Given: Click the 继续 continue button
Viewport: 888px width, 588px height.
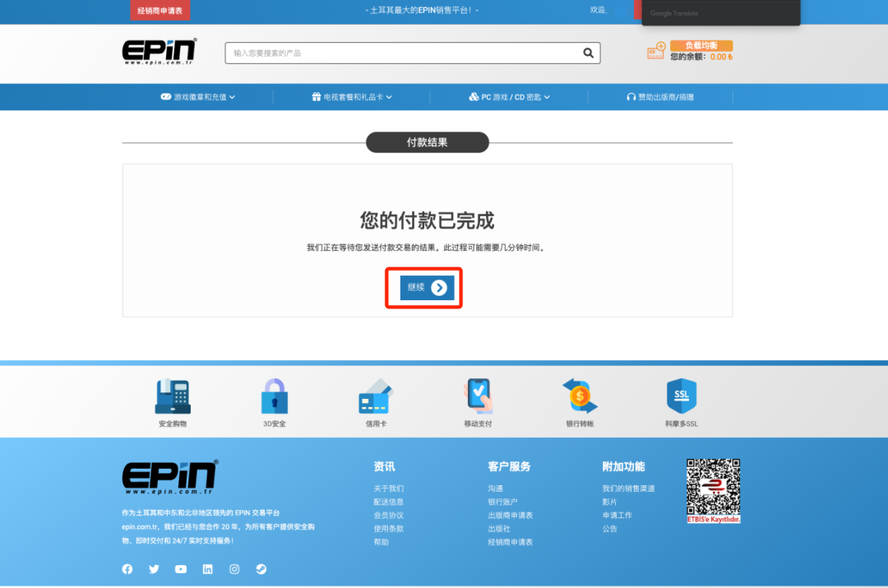Looking at the screenshot, I should 427,288.
